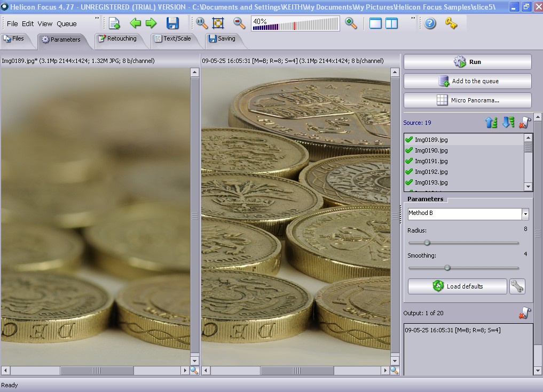The image size is (543, 392).
Task: Click the fit image to window icon
Action: (218, 23)
